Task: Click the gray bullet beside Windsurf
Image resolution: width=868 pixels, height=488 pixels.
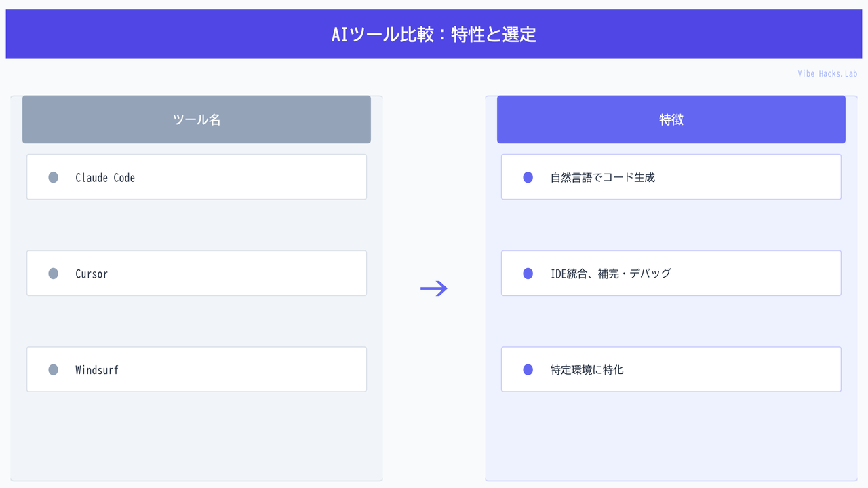Action: point(54,370)
